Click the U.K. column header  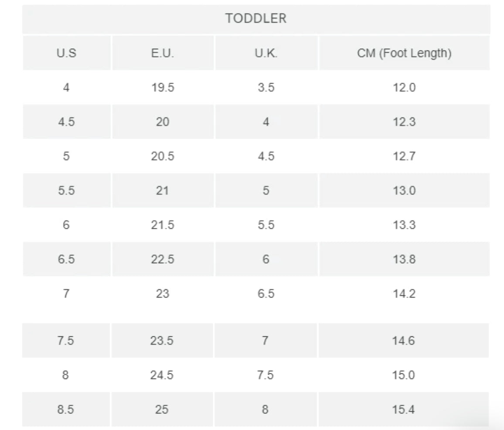(x=266, y=53)
